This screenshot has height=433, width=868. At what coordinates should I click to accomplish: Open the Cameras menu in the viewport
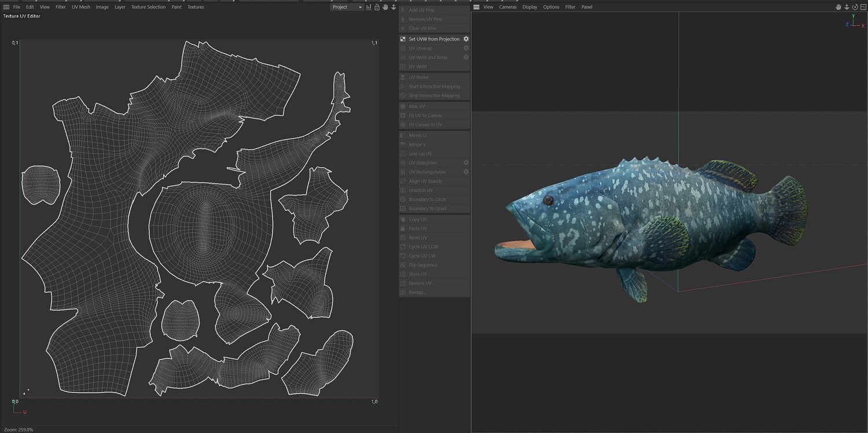point(507,7)
